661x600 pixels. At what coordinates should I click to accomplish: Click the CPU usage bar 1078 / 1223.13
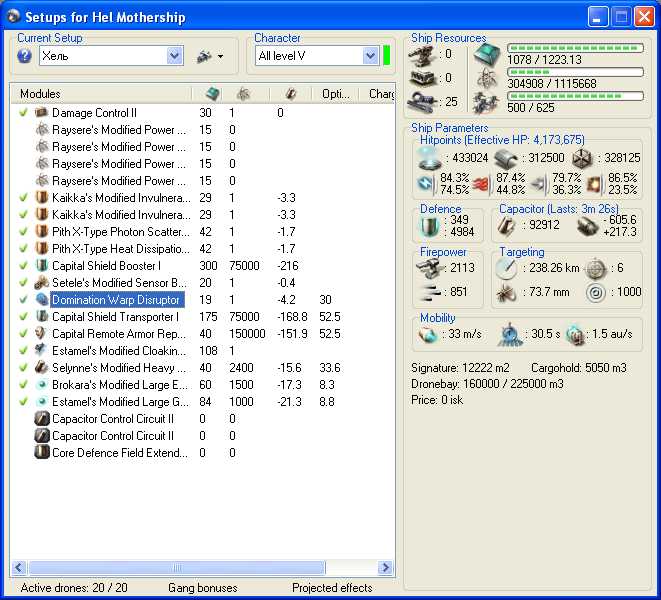click(x=575, y=48)
